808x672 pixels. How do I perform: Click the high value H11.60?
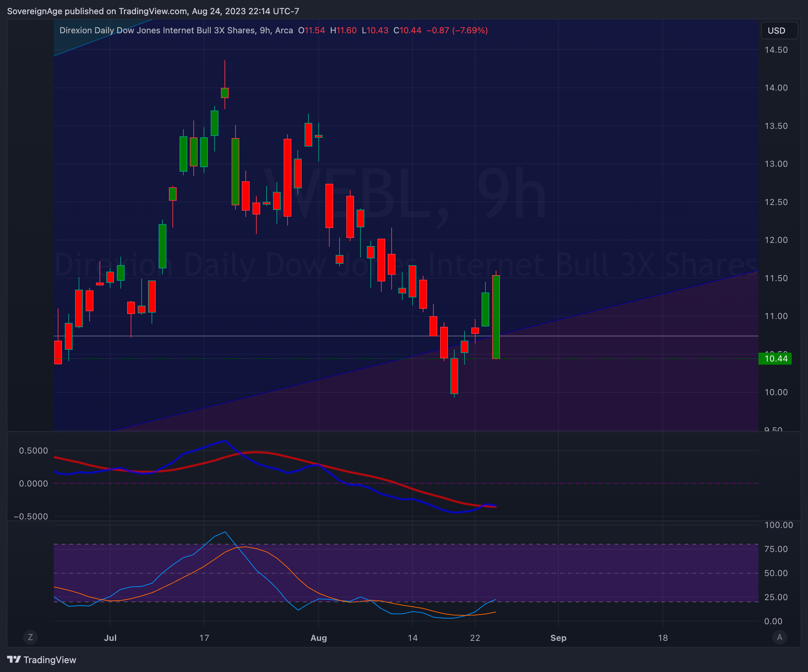(343, 30)
